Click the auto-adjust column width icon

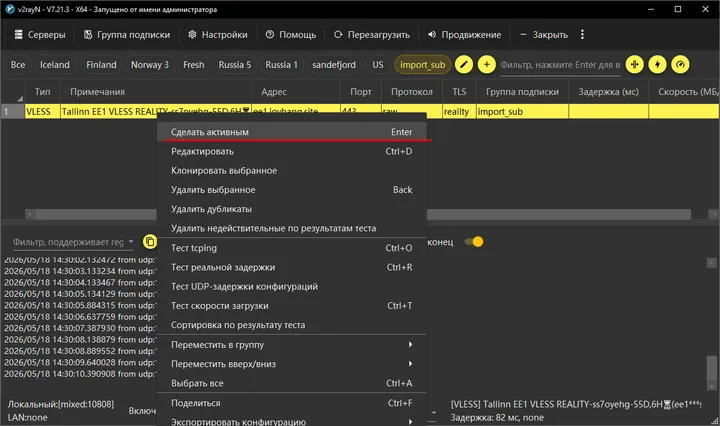pyautogui.click(x=635, y=65)
